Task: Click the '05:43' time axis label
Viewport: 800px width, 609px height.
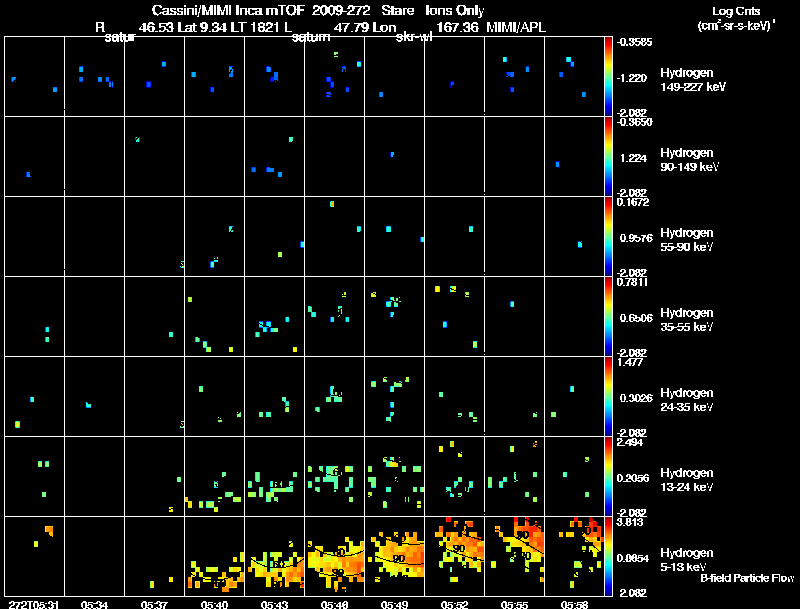Action: pyautogui.click(x=274, y=604)
